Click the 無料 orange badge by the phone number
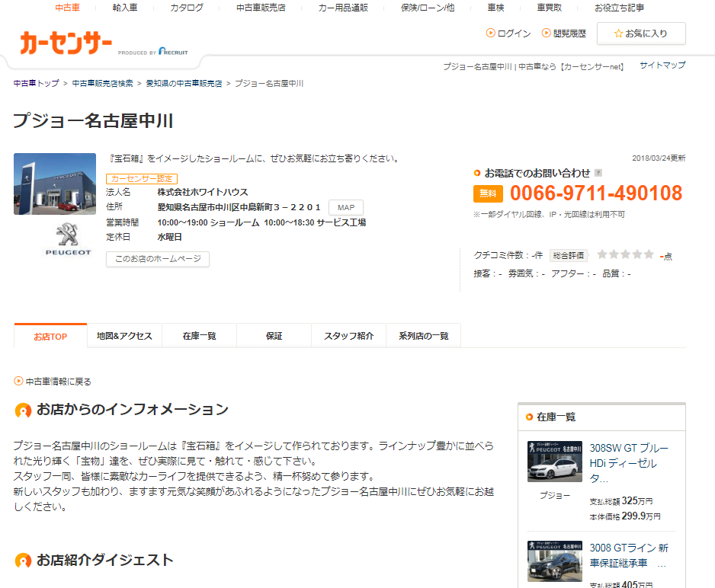The image size is (715, 588). tap(488, 193)
